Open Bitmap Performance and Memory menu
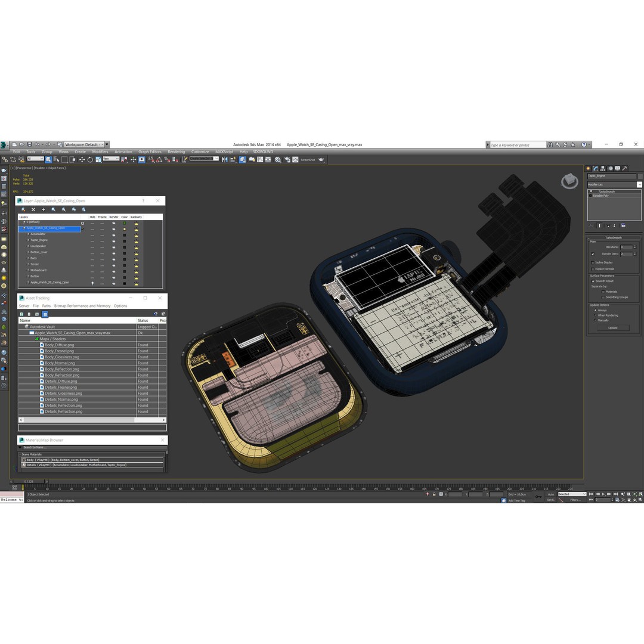 point(82,306)
